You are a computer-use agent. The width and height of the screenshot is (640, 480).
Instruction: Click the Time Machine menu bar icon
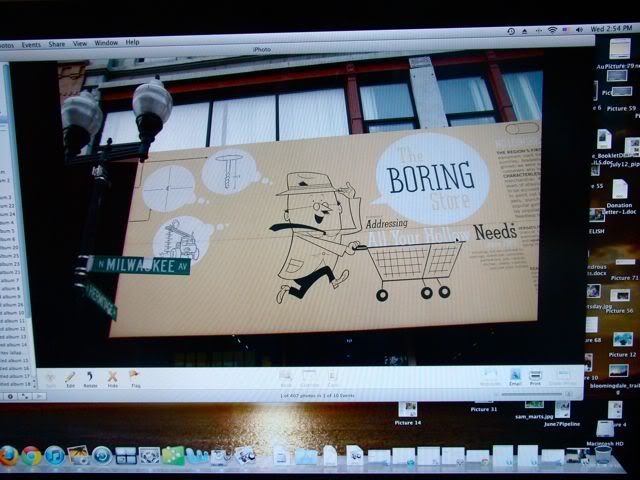pos(511,31)
